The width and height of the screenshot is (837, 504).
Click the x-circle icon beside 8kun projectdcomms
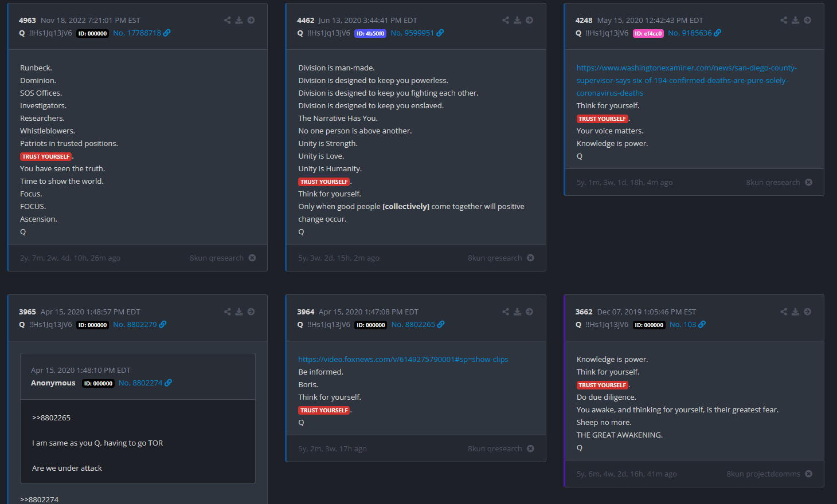[x=808, y=474]
